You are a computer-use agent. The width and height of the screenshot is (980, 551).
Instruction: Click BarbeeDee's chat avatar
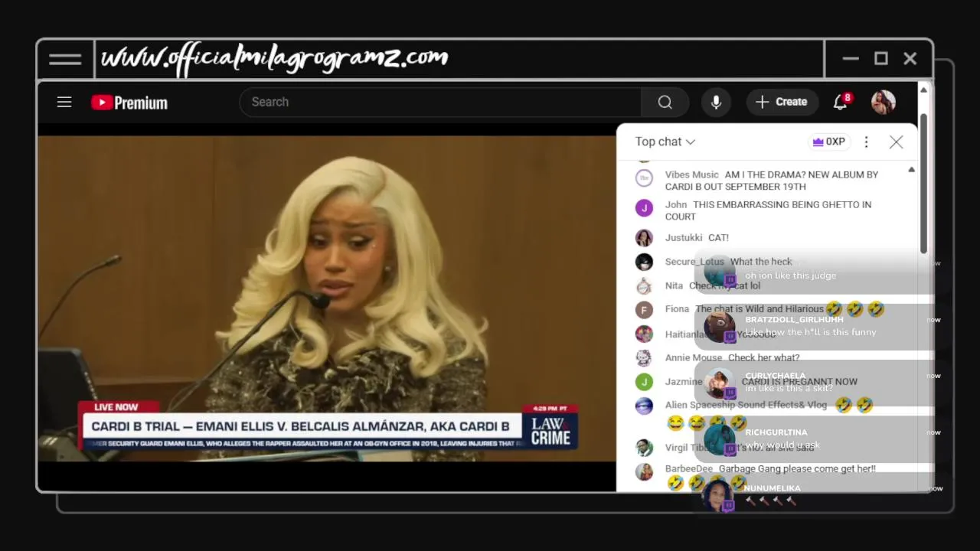pyautogui.click(x=644, y=471)
